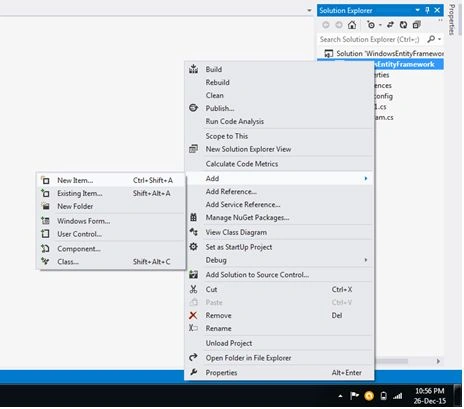The width and height of the screenshot is (464, 409).
Task: Click the red X Remove icon
Action: [x=193, y=315]
